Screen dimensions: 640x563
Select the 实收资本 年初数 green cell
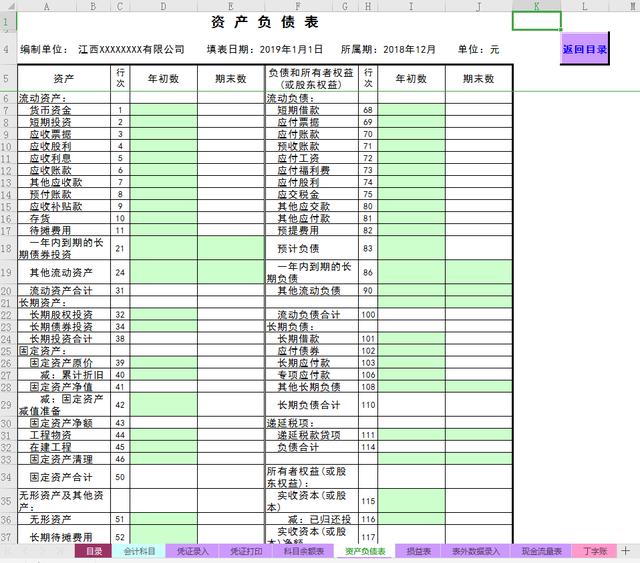[411, 501]
